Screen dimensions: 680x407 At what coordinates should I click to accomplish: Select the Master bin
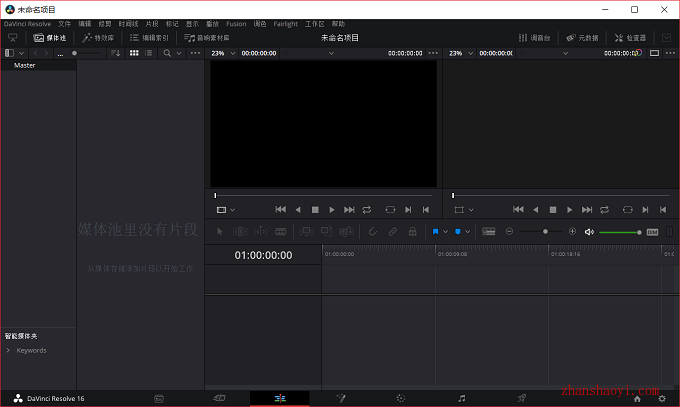pos(25,66)
